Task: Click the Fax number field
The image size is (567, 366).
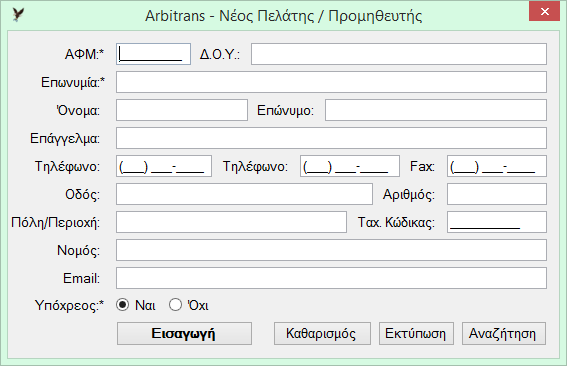Action: tap(497, 166)
